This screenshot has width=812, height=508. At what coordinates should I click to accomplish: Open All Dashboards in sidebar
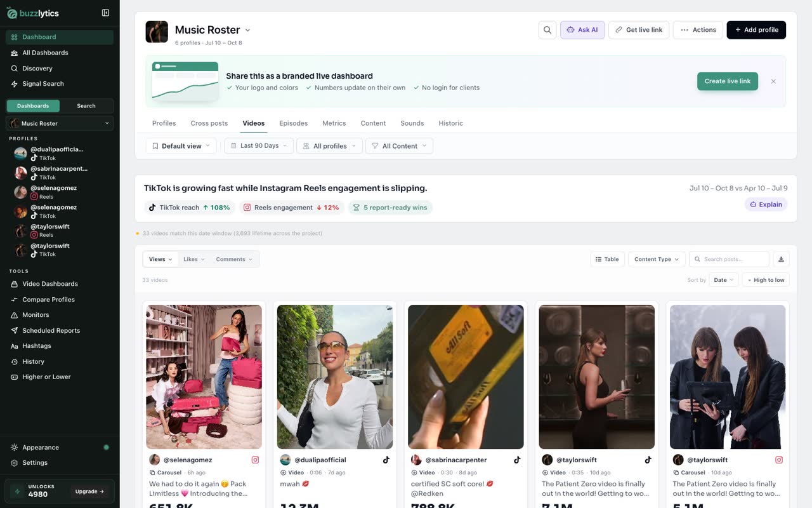(x=60, y=53)
